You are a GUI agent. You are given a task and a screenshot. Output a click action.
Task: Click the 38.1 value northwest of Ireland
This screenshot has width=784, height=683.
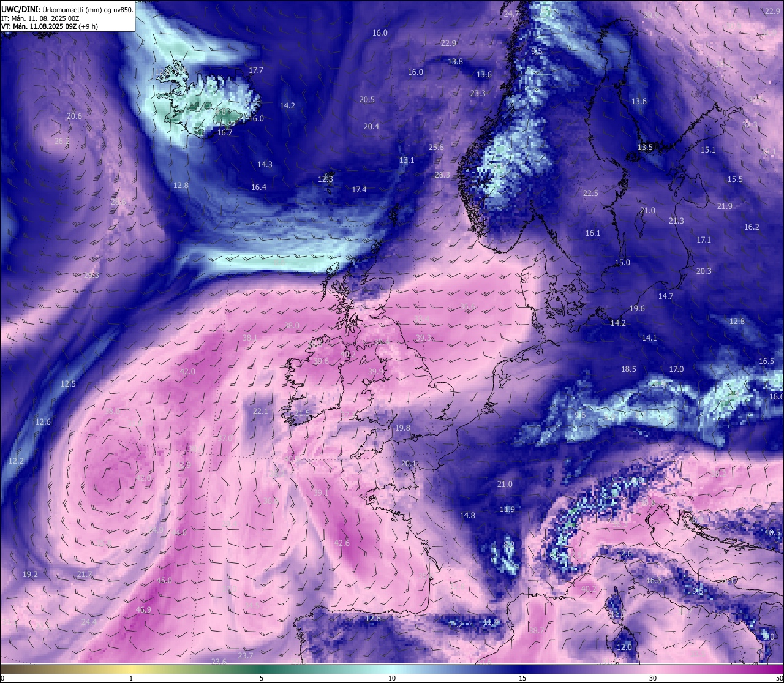250,338
